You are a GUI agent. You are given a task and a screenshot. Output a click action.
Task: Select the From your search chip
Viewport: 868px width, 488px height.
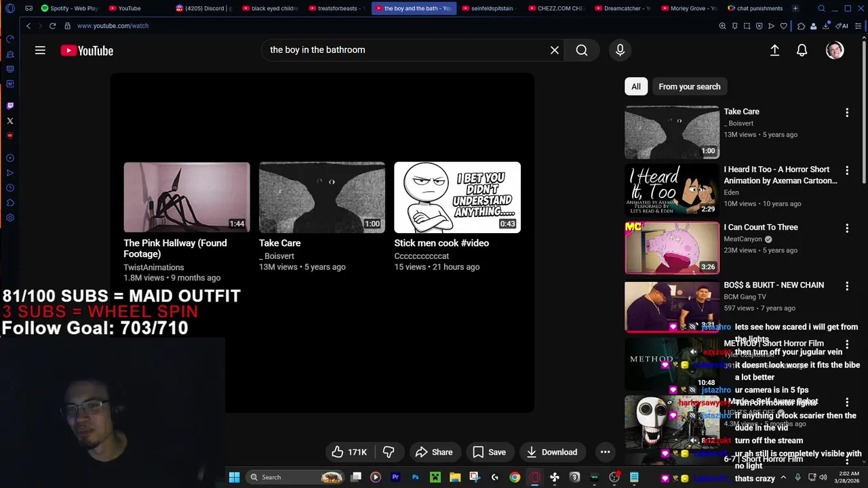coord(690,87)
